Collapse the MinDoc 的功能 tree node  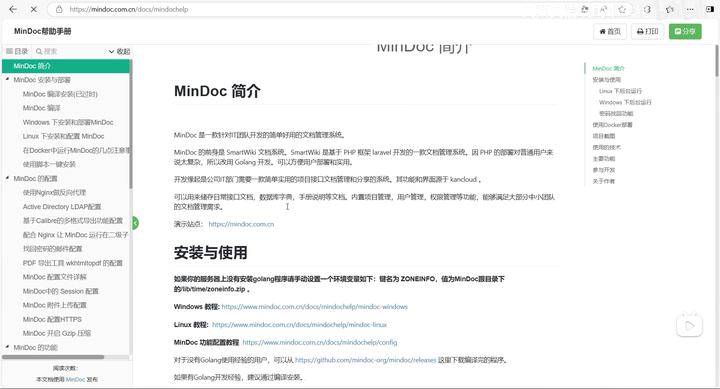pos(7,347)
